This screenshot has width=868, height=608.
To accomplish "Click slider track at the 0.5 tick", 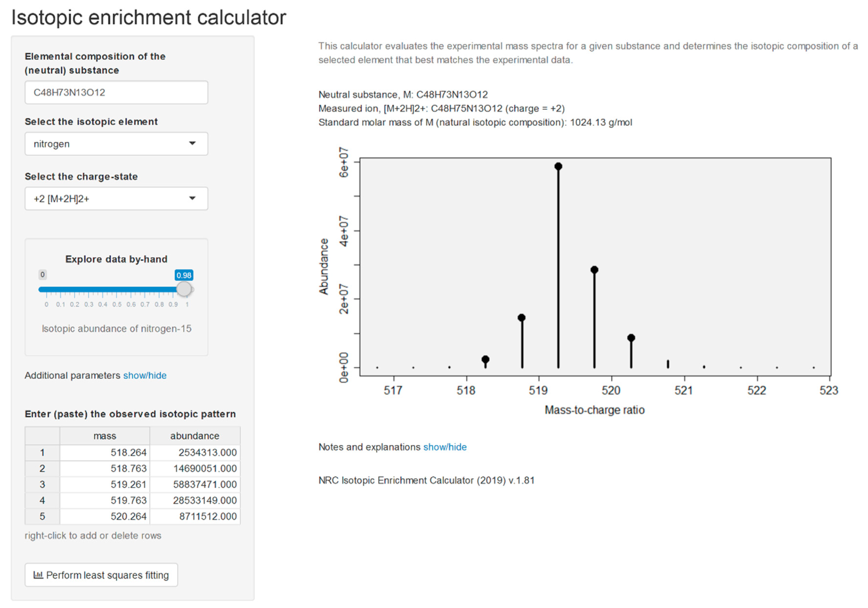I will pyautogui.click(x=117, y=290).
